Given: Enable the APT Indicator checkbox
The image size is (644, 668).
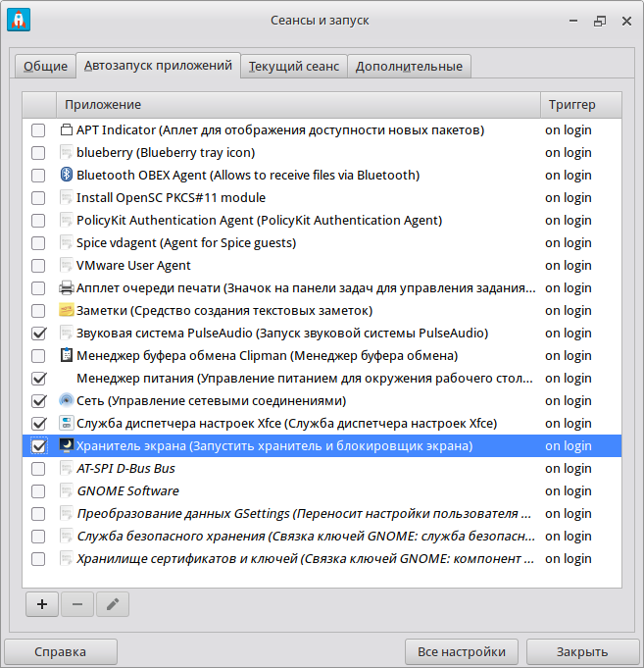Looking at the screenshot, I should click(39, 130).
